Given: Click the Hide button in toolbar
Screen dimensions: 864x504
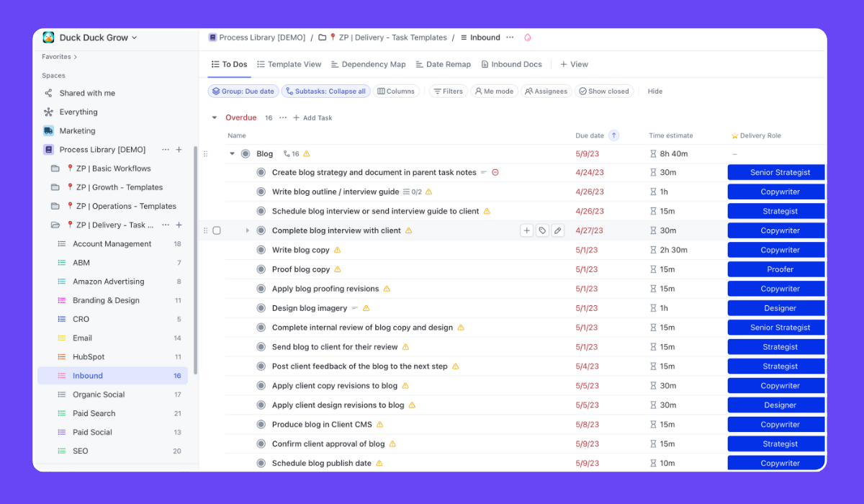Looking at the screenshot, I should coord(655,91).
